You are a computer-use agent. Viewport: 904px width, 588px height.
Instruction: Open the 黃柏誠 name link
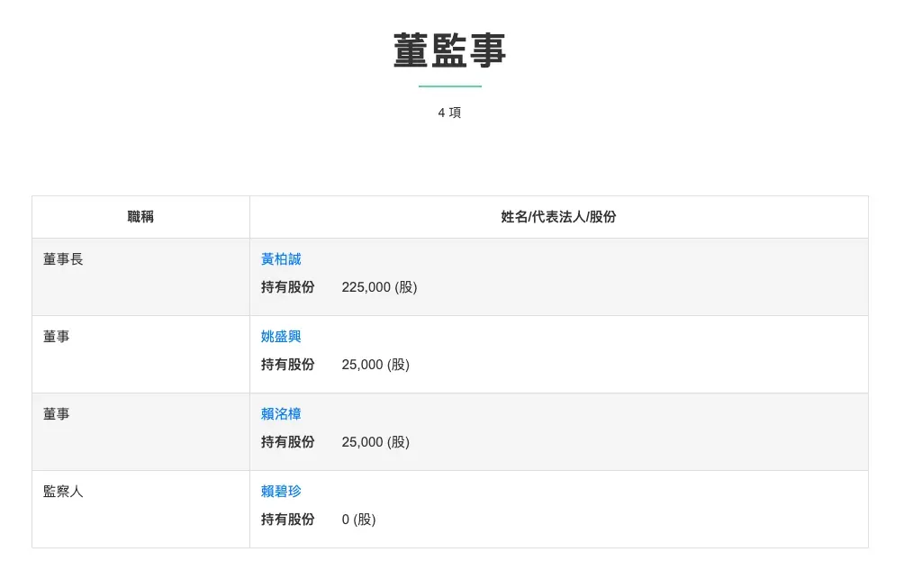(x=281, y=259)
